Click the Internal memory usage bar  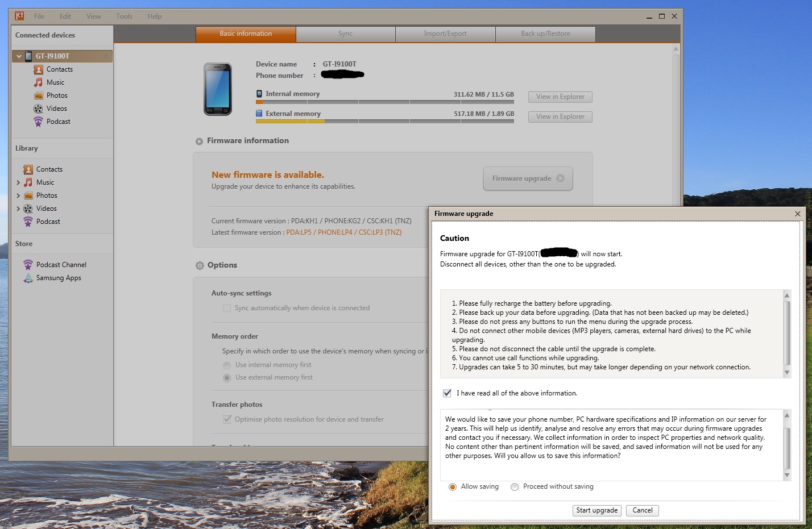pyautogui.click(x=385, y=102)
